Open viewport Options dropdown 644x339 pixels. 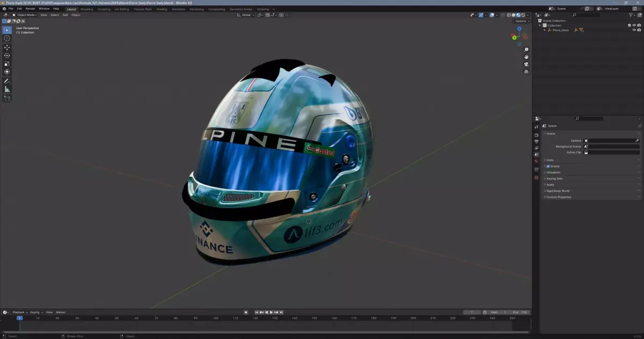522,21
